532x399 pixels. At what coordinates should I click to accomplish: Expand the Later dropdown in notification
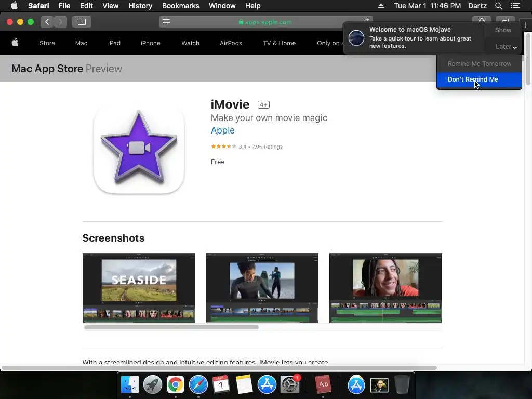tap(506, 46)
